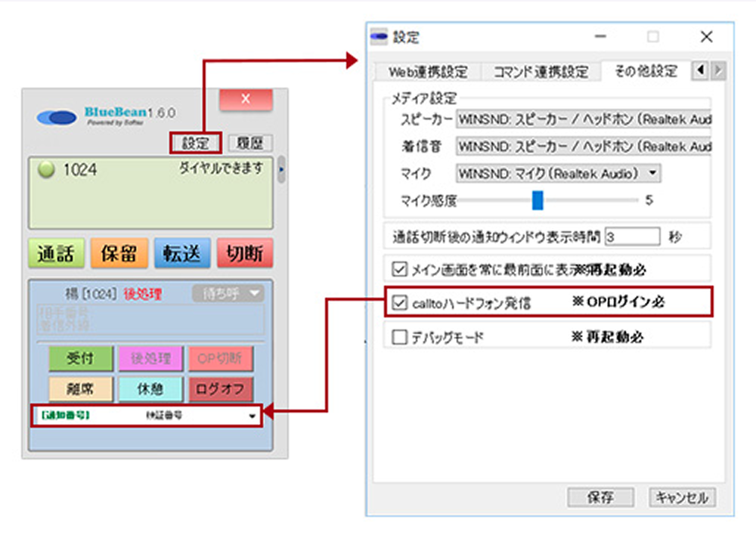Toggle メイン画面を常に最前面に表示 checkbox
The height and width of the screenshot is (535, 756).
point(399,268)
